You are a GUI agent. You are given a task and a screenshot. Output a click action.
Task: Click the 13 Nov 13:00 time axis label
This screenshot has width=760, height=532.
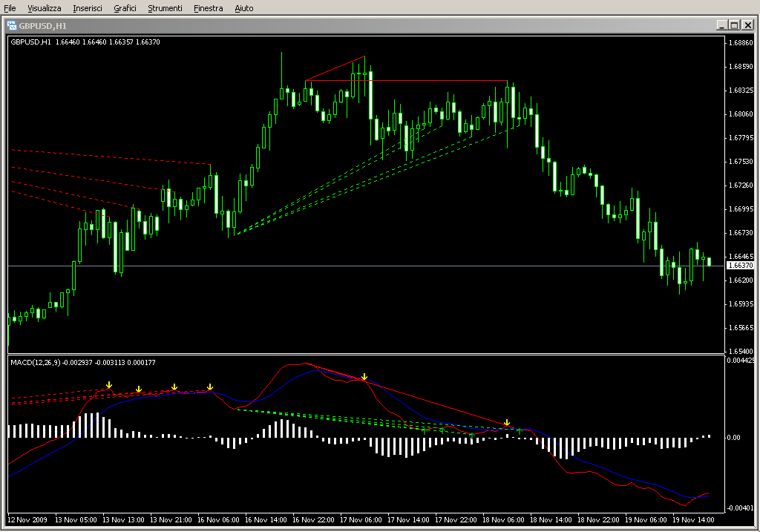click(123, 520)
